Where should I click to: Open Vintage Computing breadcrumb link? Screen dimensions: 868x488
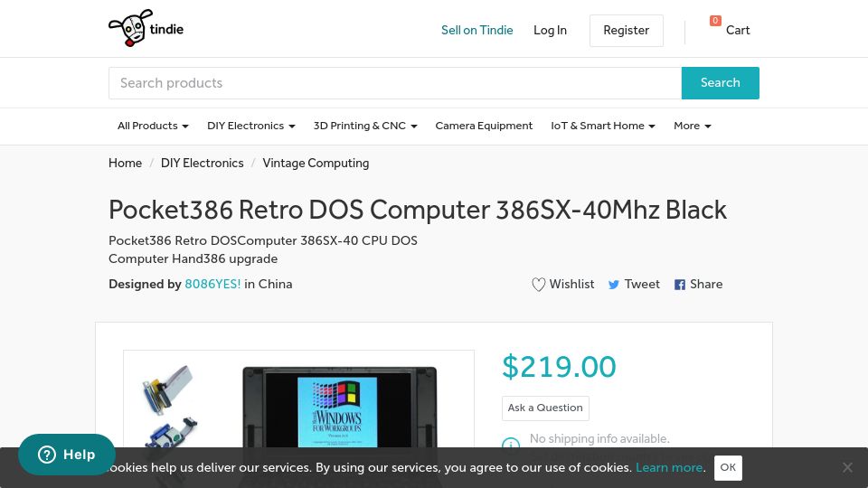coord(316,164)
